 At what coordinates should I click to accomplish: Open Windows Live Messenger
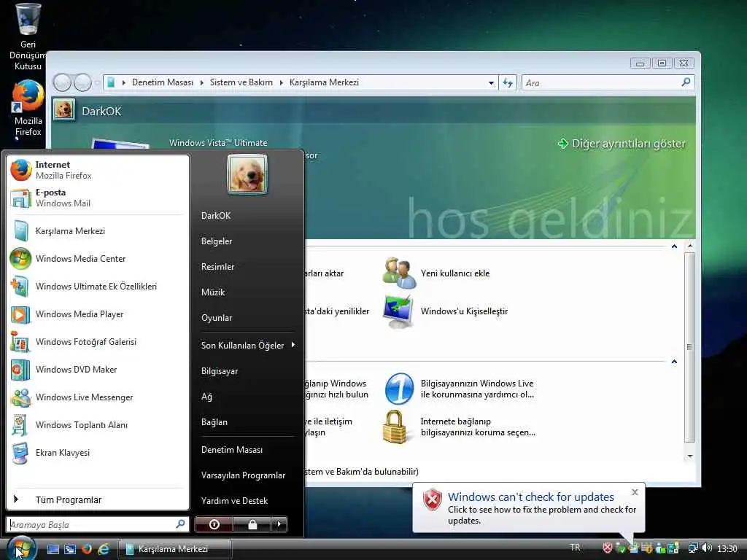(98, 397)
